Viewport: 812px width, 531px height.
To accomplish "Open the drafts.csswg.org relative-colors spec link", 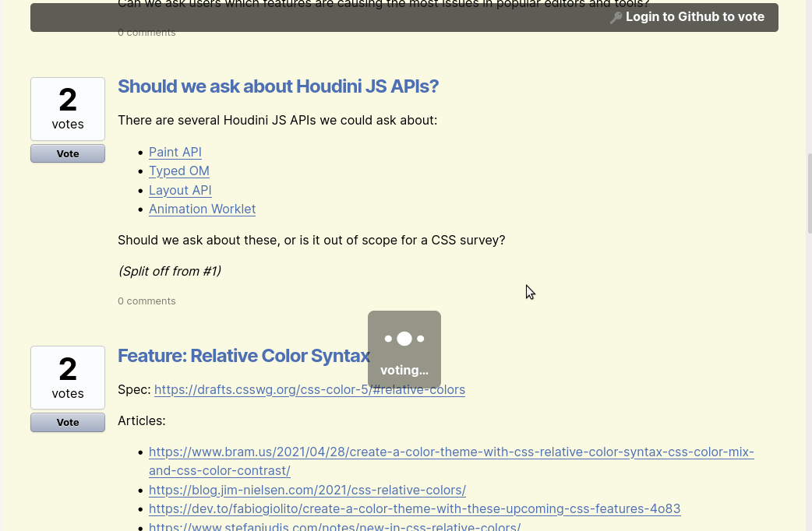I will (309, 390).
